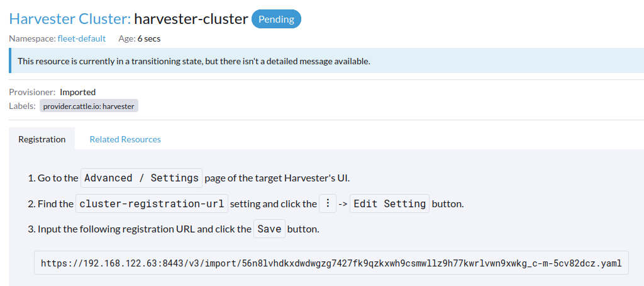Screen dimensions: 644x286
Task: Click the Labels field label
Action: point(22,106)
